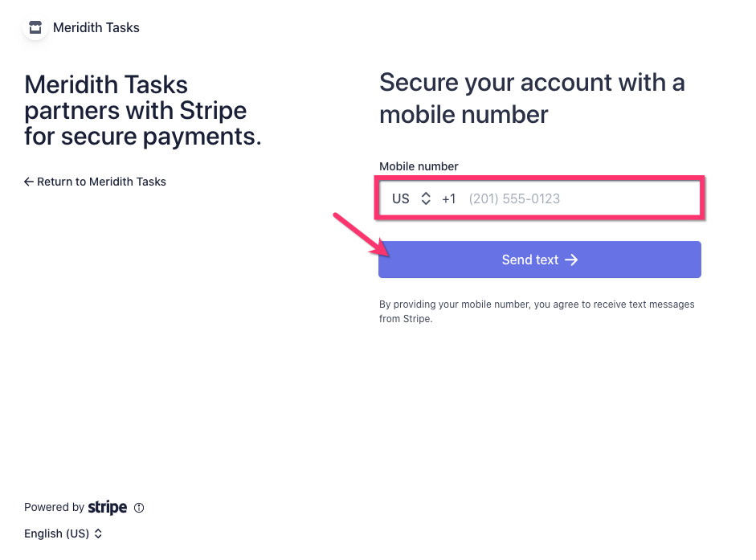The height and width of the screenshot is (560, 756).
Task: Click the partners with Stripe headline
Action: (143, 111)
